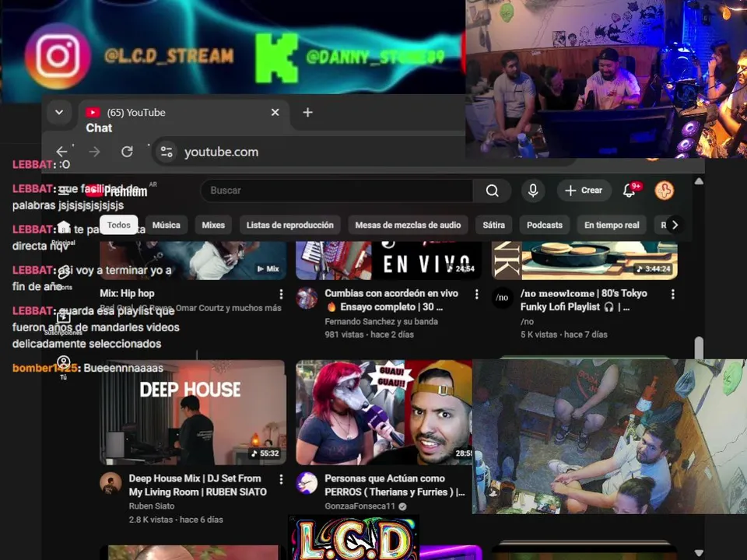Click the Fernando Sanchez channel avatar
747x560 pixels.
tap(307, 298)
